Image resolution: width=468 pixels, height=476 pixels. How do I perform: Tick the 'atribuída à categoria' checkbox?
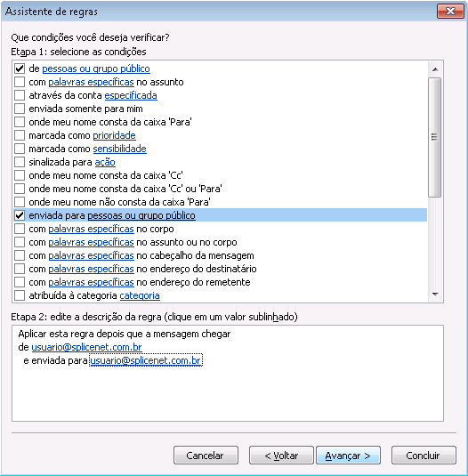coord(20,295)
